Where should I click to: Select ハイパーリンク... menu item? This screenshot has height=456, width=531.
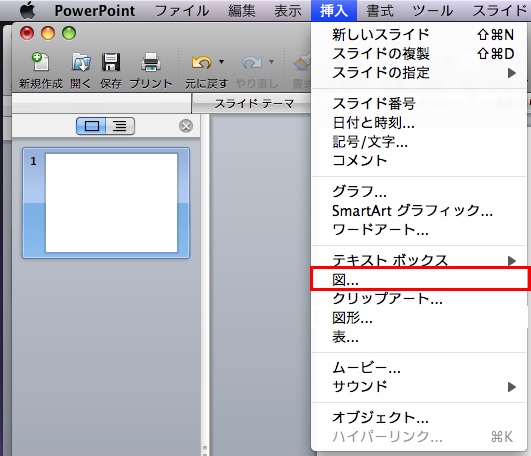click(x=419, y=437)
